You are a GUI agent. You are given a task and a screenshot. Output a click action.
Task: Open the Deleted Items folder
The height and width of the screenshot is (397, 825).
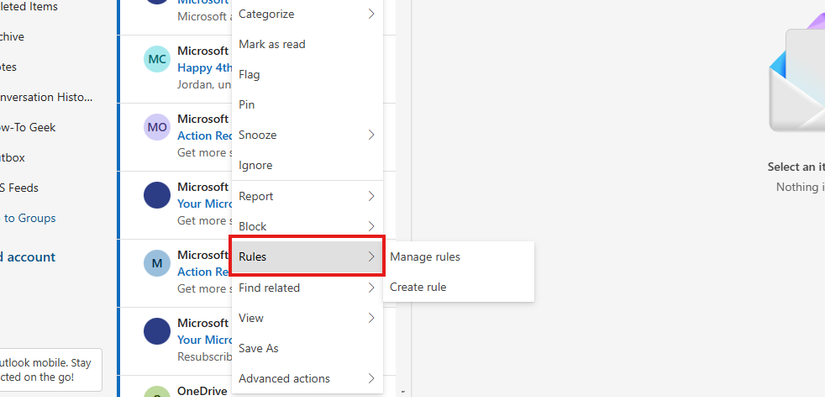pyautogui.click(x=29, y=7)
